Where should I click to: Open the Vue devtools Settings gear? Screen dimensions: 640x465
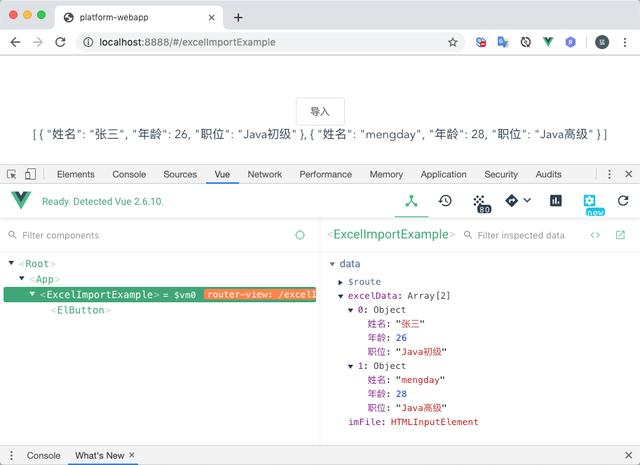589,200
